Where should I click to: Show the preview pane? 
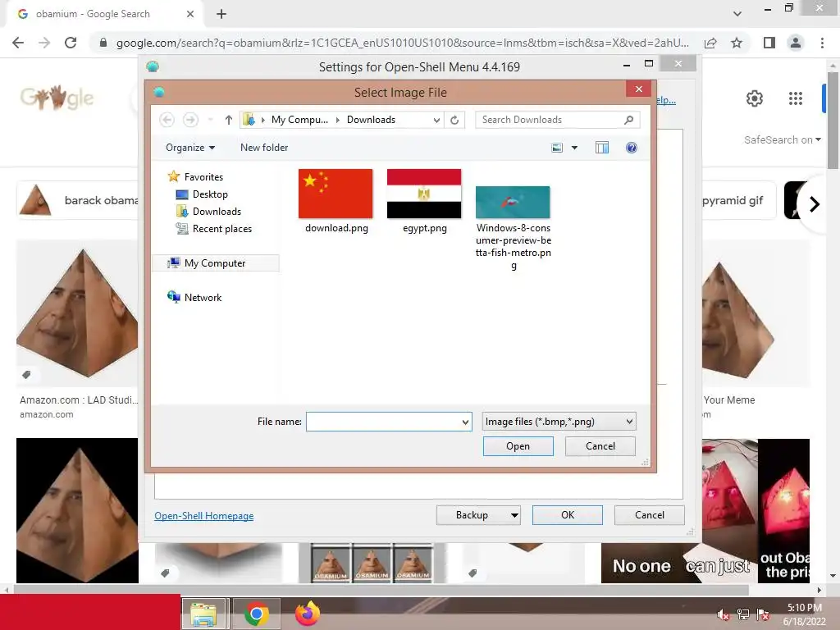tap(602, 148)
